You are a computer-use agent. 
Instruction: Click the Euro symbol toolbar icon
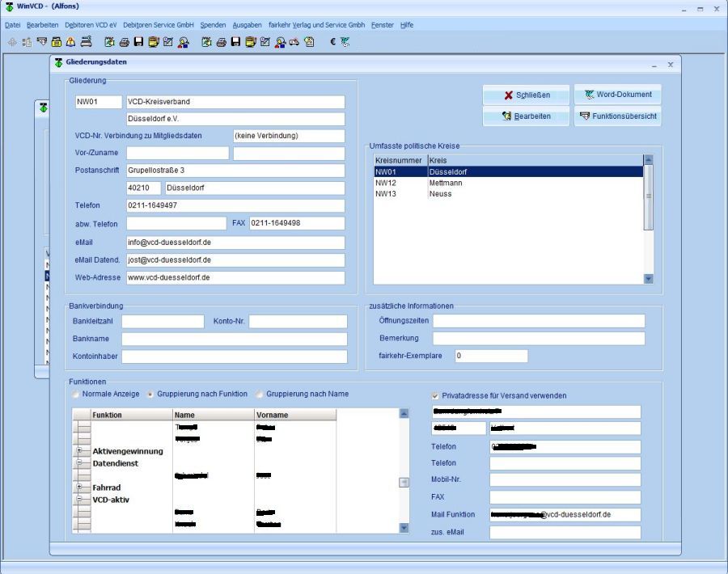click(332, 42)
